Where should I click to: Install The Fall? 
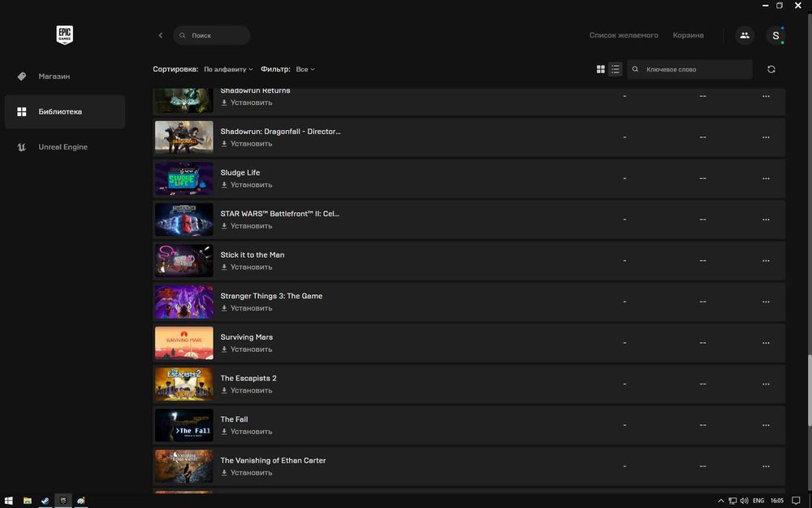tap(247, 432)
